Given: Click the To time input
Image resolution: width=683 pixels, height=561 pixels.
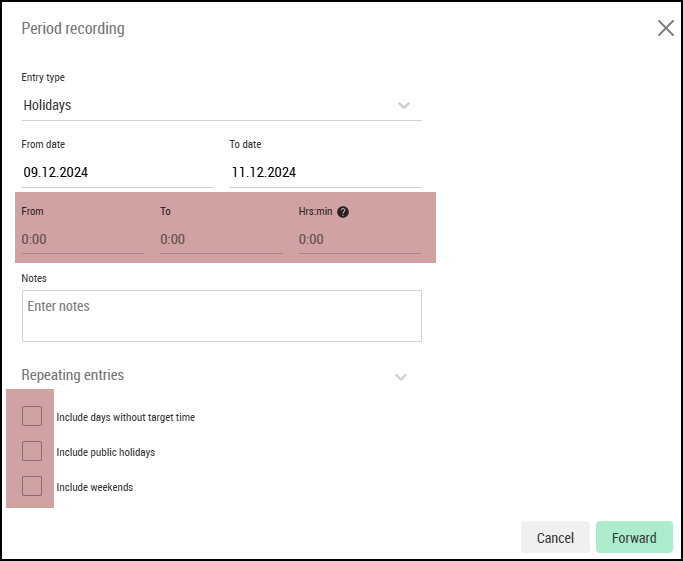Looking at the screenshot, I should [x=221, y=239].
